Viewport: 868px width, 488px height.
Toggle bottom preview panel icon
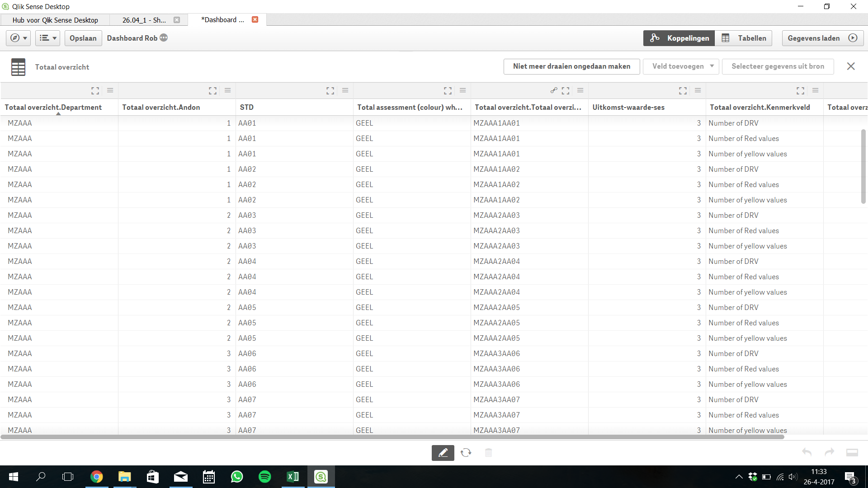coord(852,452)
